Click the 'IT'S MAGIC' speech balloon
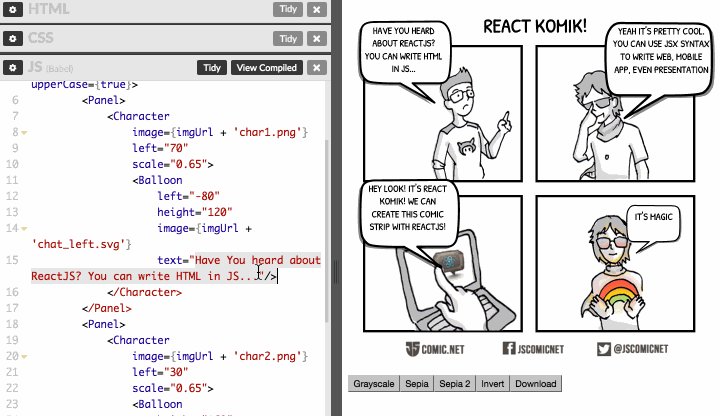720x416 pixels. point(653,224)
